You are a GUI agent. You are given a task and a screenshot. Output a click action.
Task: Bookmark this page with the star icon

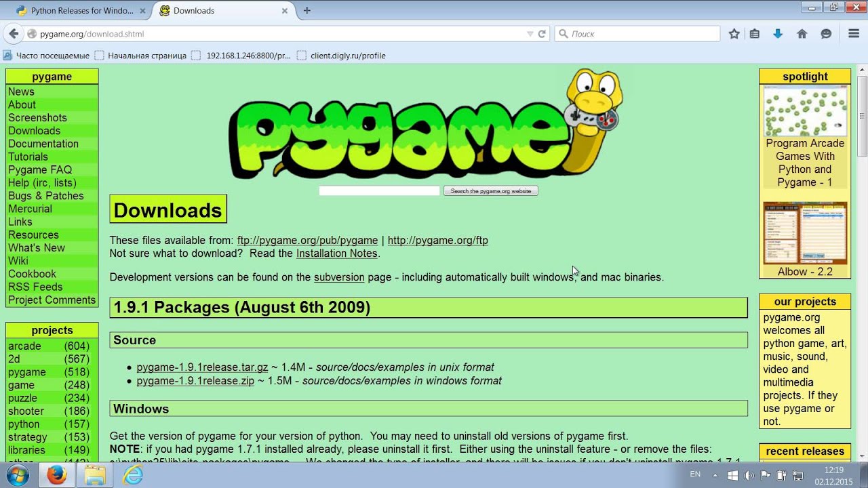(734, 34)
